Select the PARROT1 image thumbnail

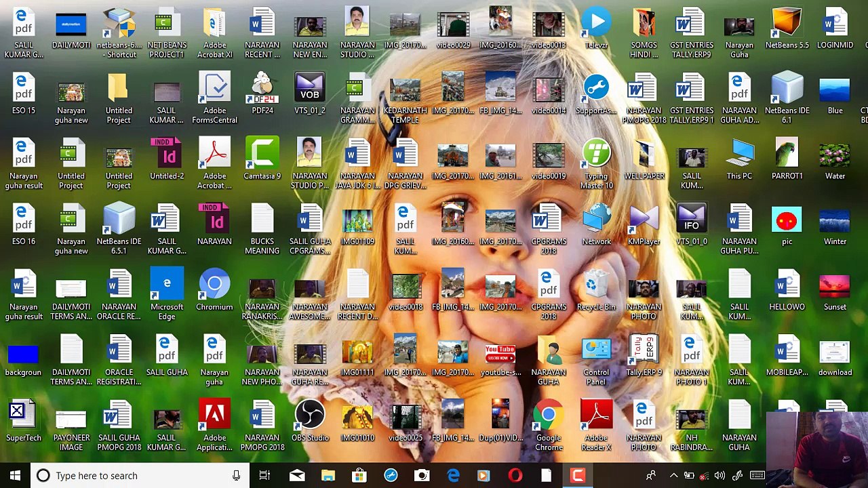point(787,159)
